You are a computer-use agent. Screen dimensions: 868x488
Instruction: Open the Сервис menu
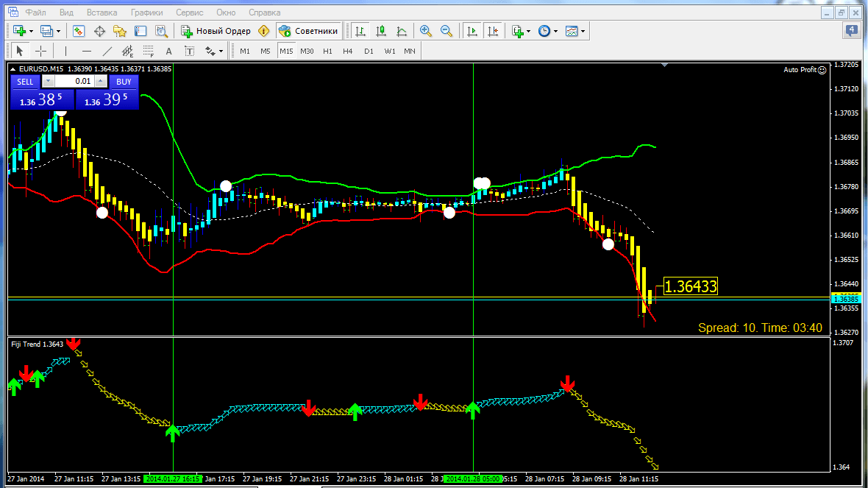pos(189,12)
